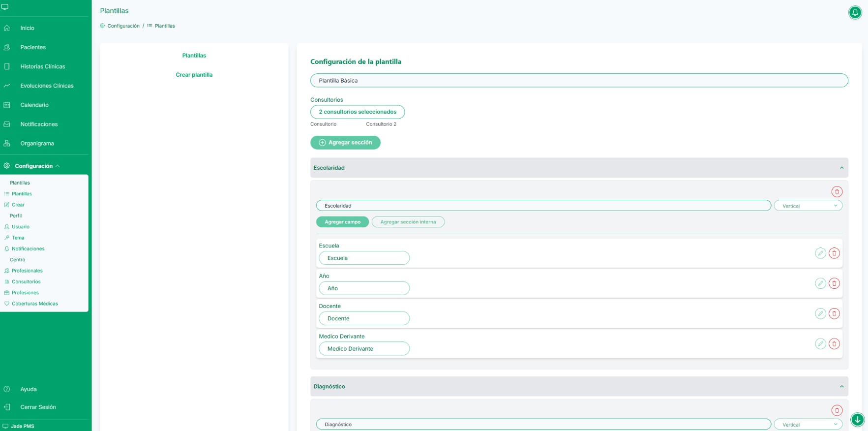Open Pacientes in the sidebar
868x431 pixels.
coord(33,47)
